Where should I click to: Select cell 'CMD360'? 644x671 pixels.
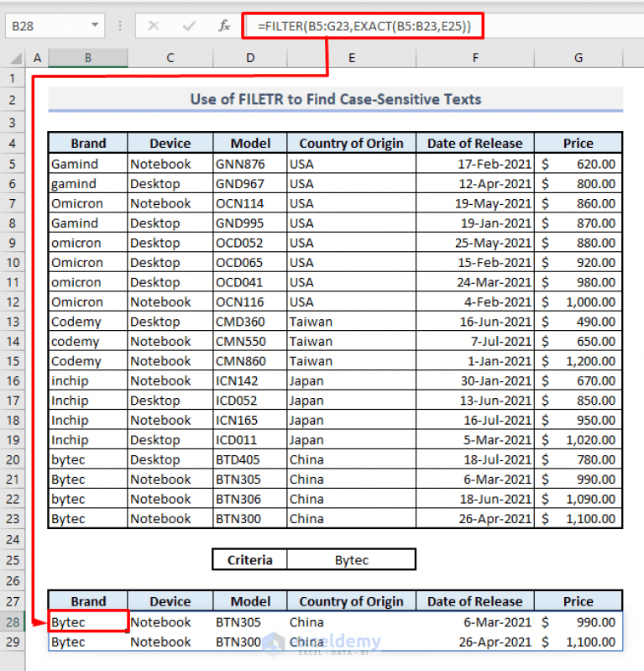(250, 322)
